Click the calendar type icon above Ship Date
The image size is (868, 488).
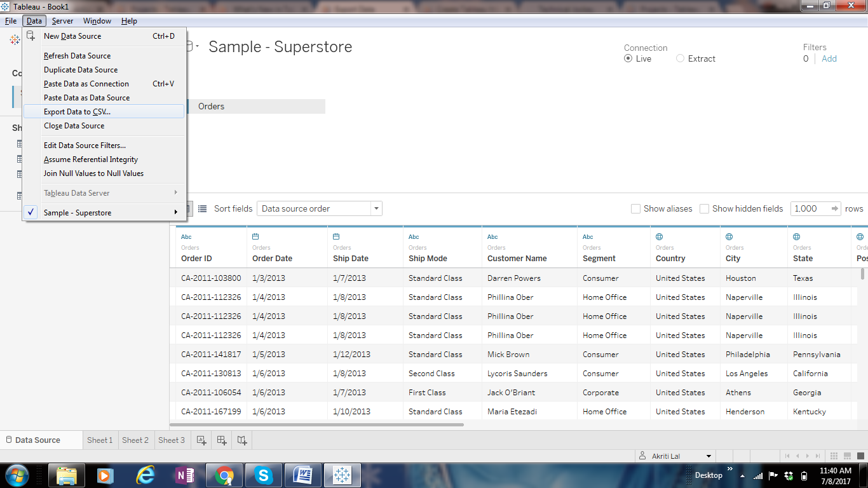click(336, 237)
